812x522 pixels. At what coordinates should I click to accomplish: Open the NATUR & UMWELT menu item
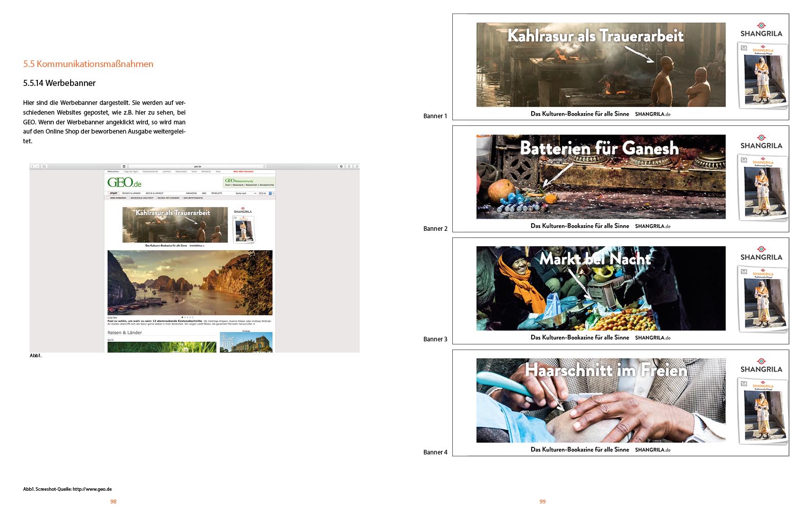point(155,193)
